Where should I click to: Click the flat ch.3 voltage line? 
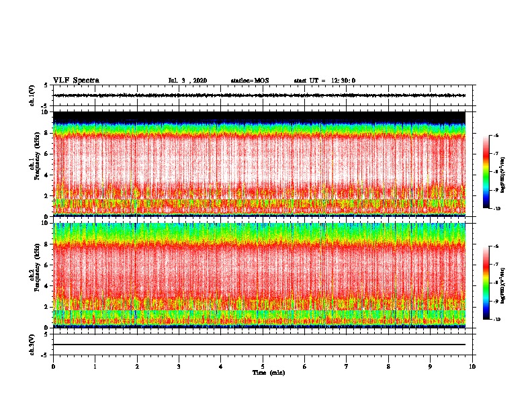(259, 345)
